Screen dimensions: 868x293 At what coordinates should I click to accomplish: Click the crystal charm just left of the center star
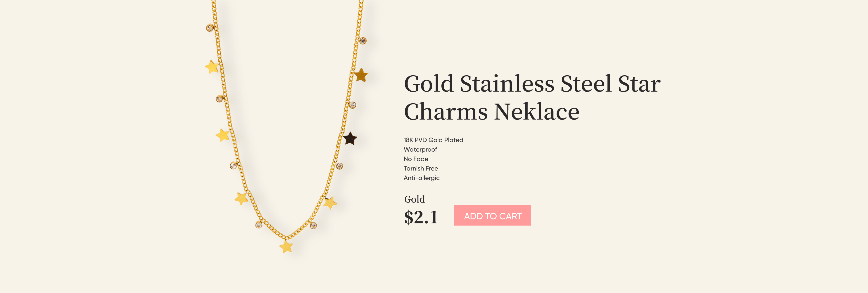[259, 225]
